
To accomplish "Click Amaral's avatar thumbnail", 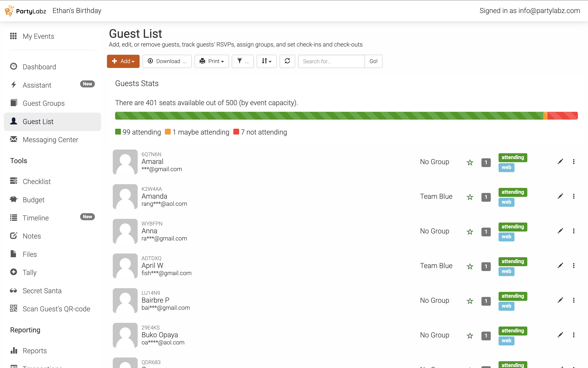I will point(125,162).
